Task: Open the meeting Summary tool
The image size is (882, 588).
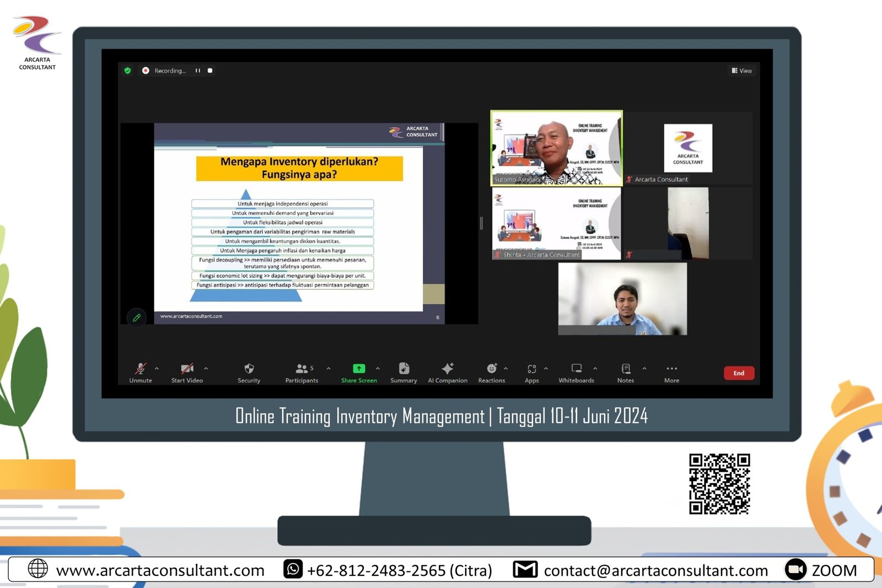Action: point(404,369)
